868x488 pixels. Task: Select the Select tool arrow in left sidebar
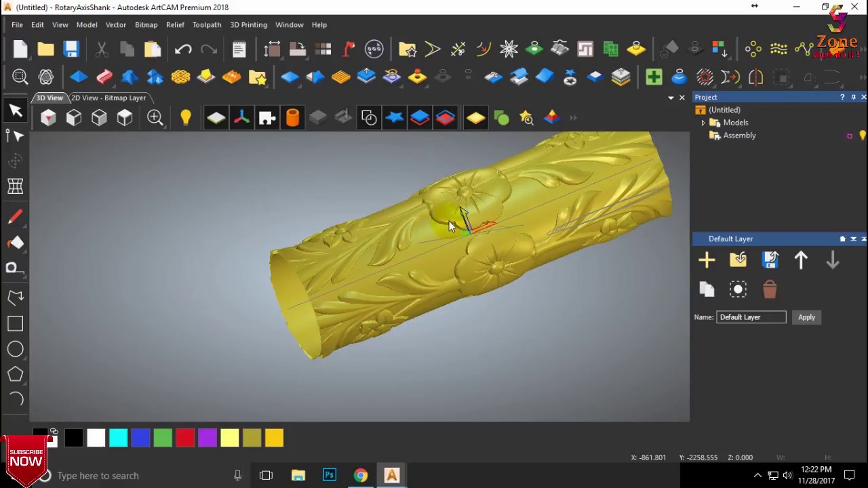(x=16, y=110)
